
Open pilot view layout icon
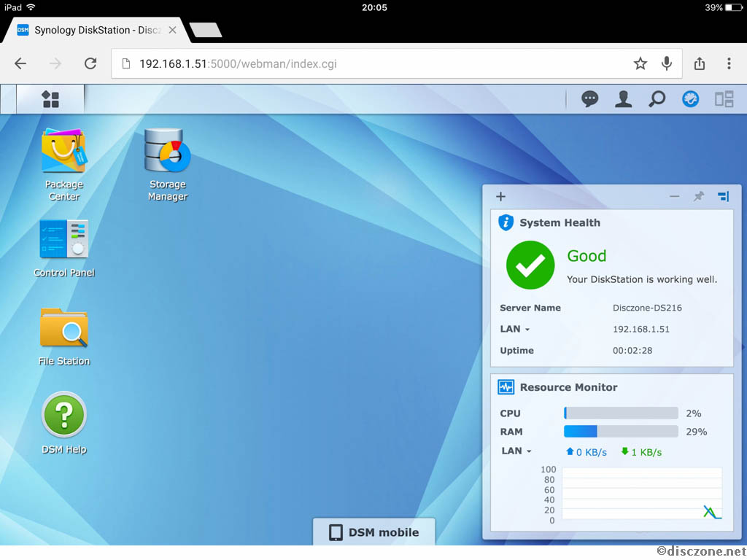(x=724, y=99)
